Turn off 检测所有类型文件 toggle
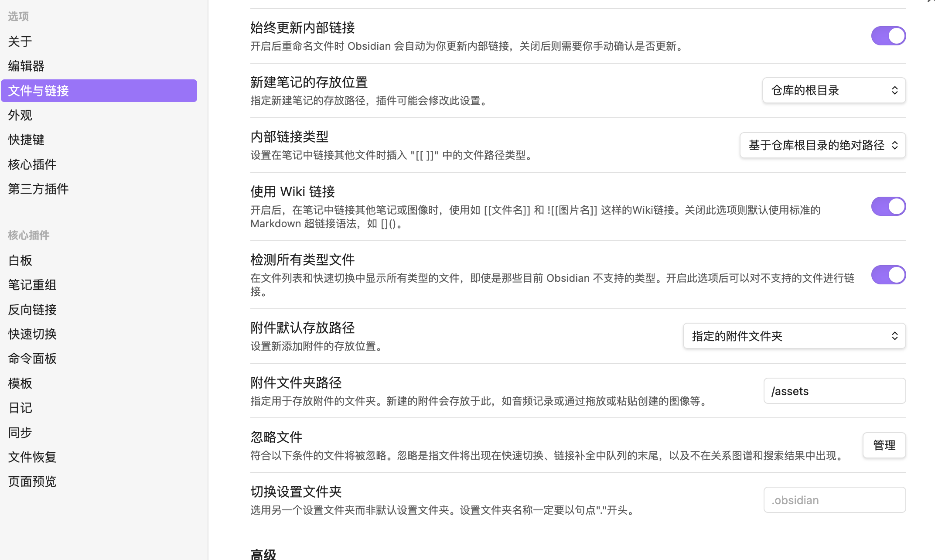Viewport: 935px width, 560px height. pos(888,275)
